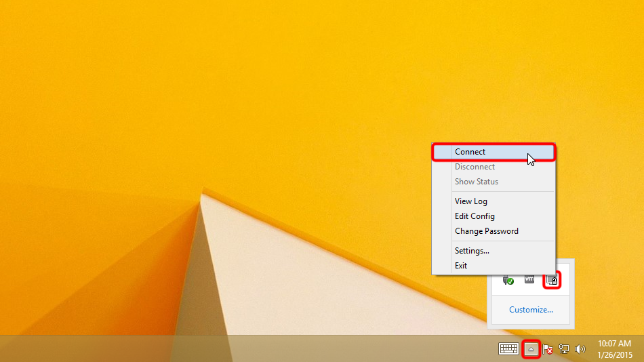Open the clock showing 10:07 AM
The height and width of the screenshot is (362, 644).
tap(615, 349)
